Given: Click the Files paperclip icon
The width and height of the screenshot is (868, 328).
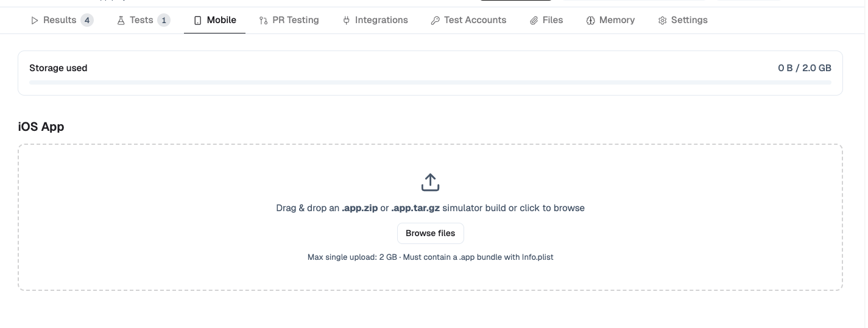Looking at the screenshot, I should tap(533, 21).
